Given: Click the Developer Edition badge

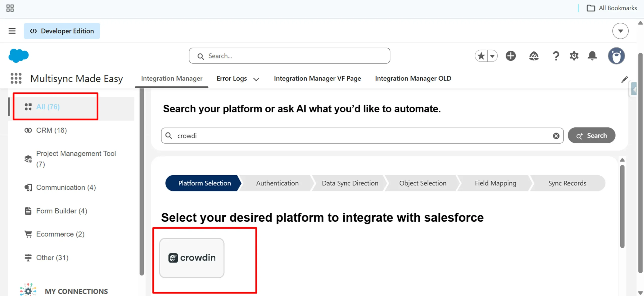Looking at the screenshot, I should (x=62, y=31).
